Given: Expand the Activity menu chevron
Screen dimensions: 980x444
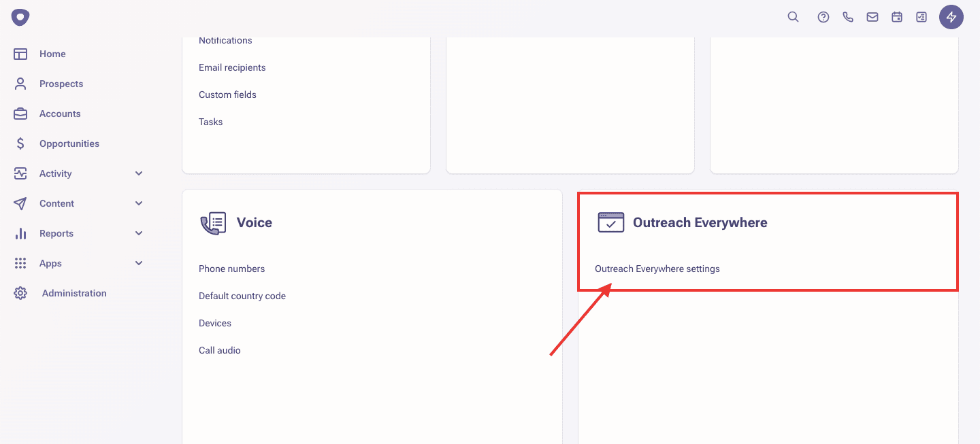Looking at the screenshot, I should [x=139, y=173].
